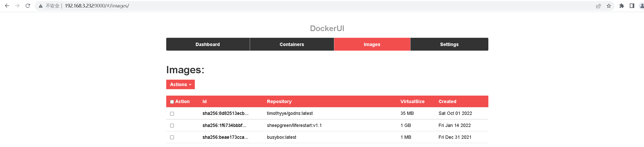Click the browser forward arrow icon
The width and height of the screenshot is (644, 147).
pos(18,6)
